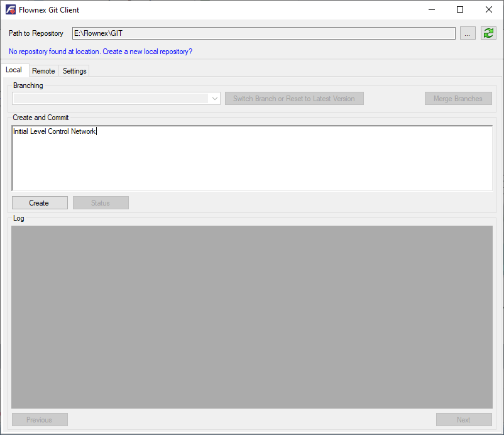Click "Create a new local repository?" link

(146, 52)
